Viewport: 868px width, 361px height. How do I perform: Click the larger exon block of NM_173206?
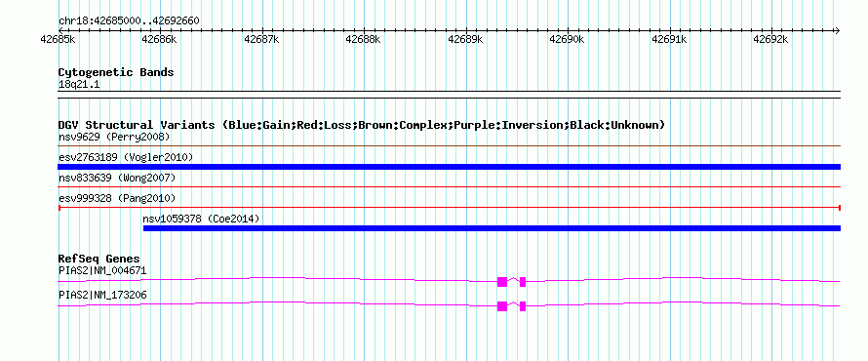pyautogui.click(x=502, y=305)
